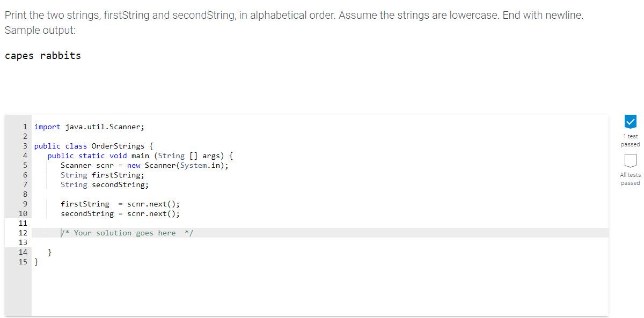Click the sample output text capes rabbits

[x=42, y=56]
